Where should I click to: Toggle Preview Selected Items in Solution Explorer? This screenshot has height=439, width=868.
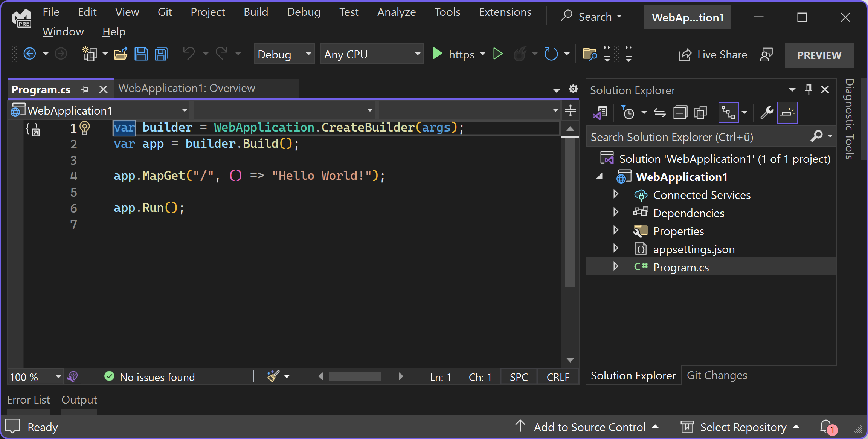[787, 113]
